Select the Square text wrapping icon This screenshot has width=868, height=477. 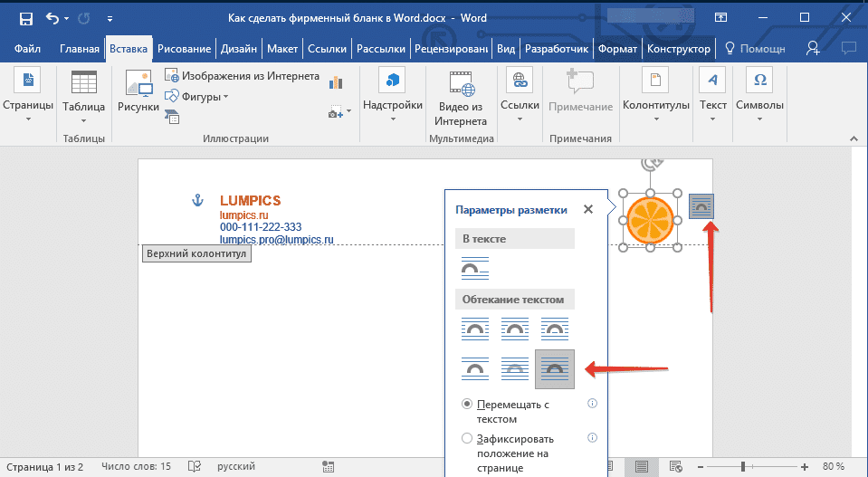475,329
